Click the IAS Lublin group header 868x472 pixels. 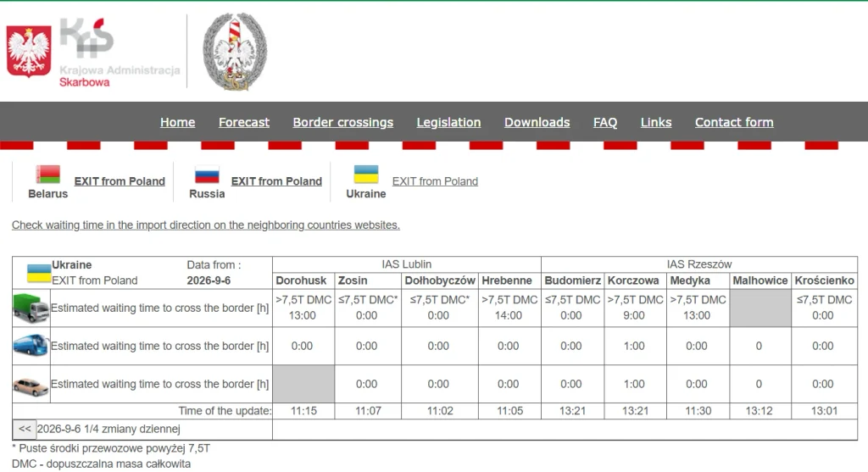(406, 264)
